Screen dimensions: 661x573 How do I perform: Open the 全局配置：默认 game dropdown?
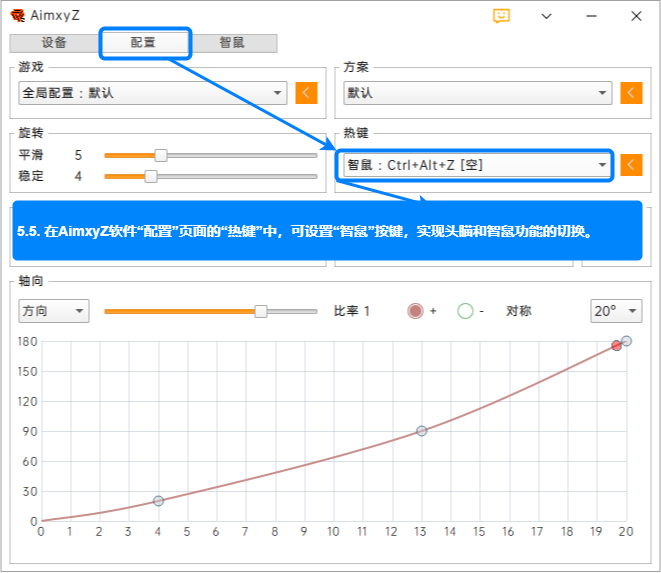tap(153, 93)
